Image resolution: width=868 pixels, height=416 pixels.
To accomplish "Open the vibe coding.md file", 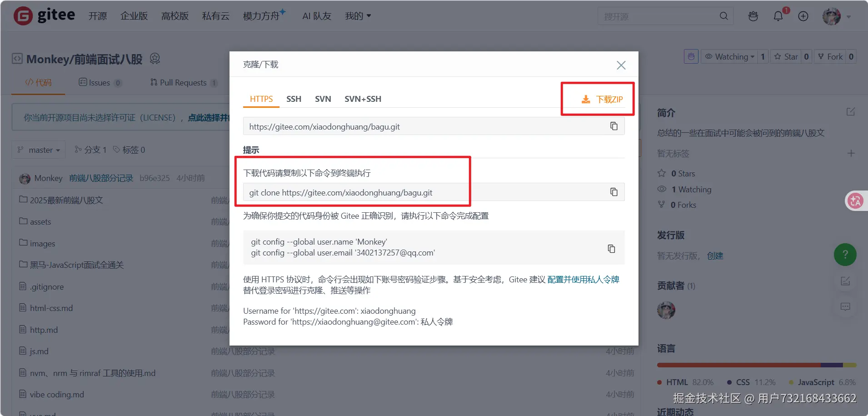I will (57, 394).
